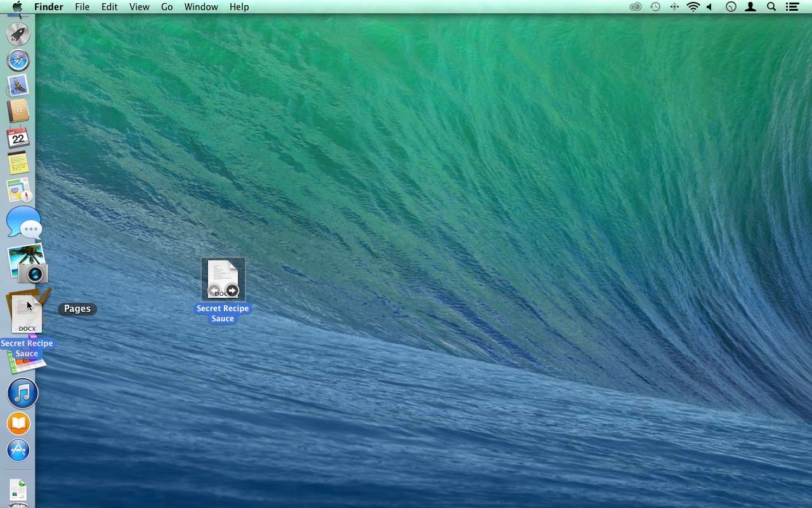
Task: Open Mail from the Dock
Action: [x=18, y=85]
